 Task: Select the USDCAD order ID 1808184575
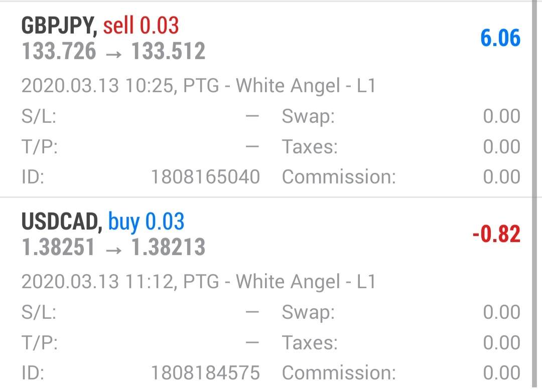(x=206, y=373)
